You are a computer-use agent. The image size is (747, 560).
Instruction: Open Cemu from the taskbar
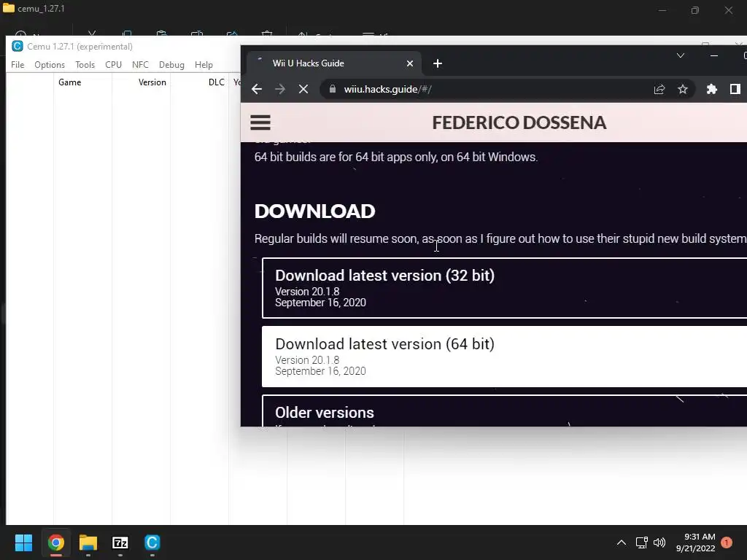point(152,542)
